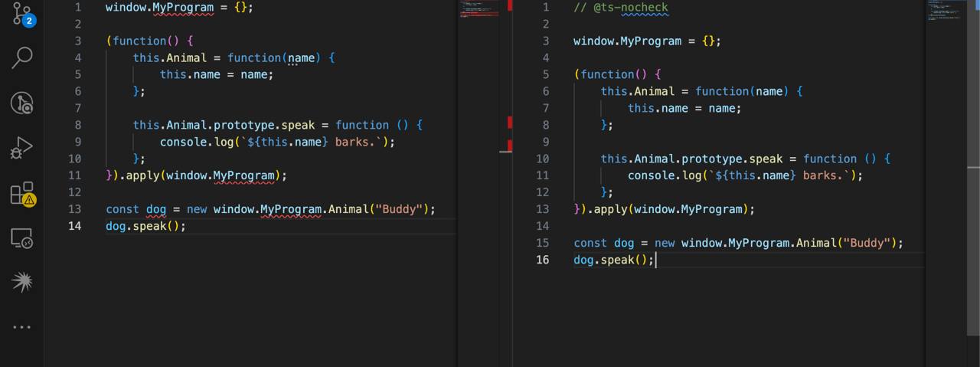Open the Run and Debug view
Screen dimensions: 980x367
pyautogui.click(x=22, y=147)
